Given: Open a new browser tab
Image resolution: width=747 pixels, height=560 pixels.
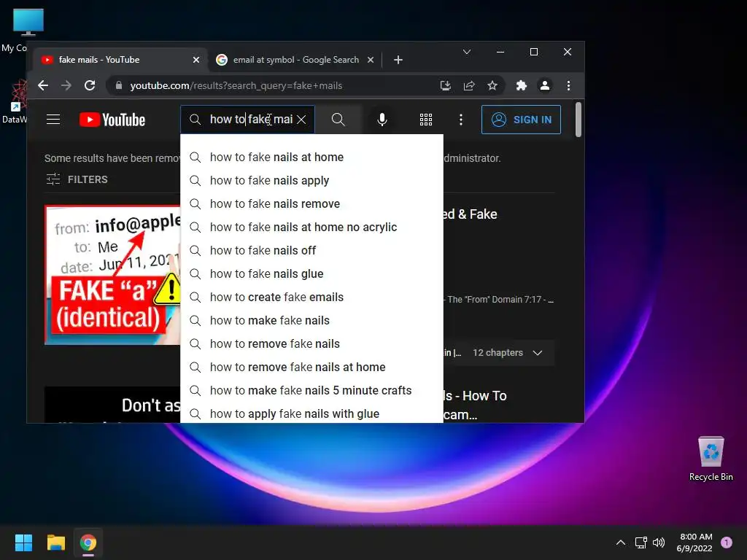Looking at the screenshot, I should tap(398, 60).
